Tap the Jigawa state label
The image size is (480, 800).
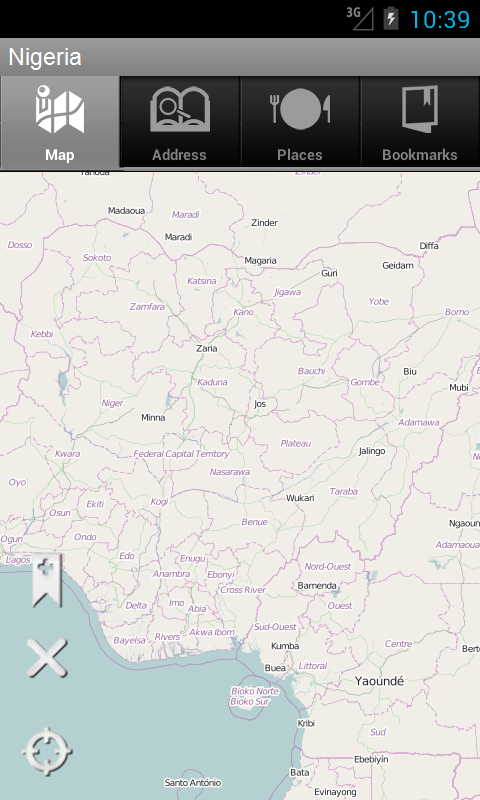click(x=287, y=292)
